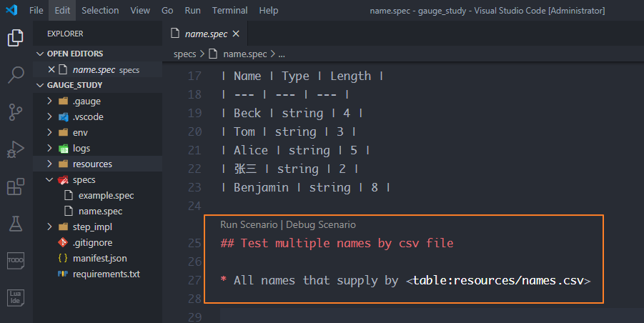Viewport: 644px width, 323px height.
Task: Click the requirements.txt pip icon
Action: point(63,274)
